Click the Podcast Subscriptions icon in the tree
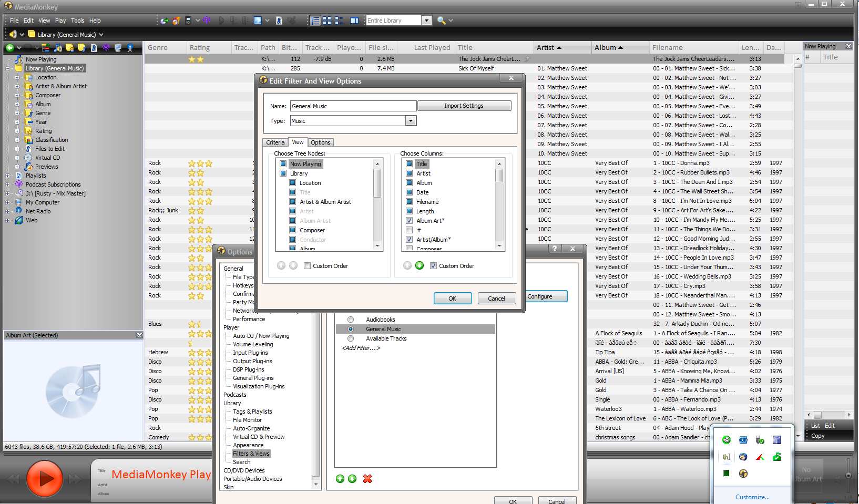This screenshot has width=859, height=504. click(19, 184)
